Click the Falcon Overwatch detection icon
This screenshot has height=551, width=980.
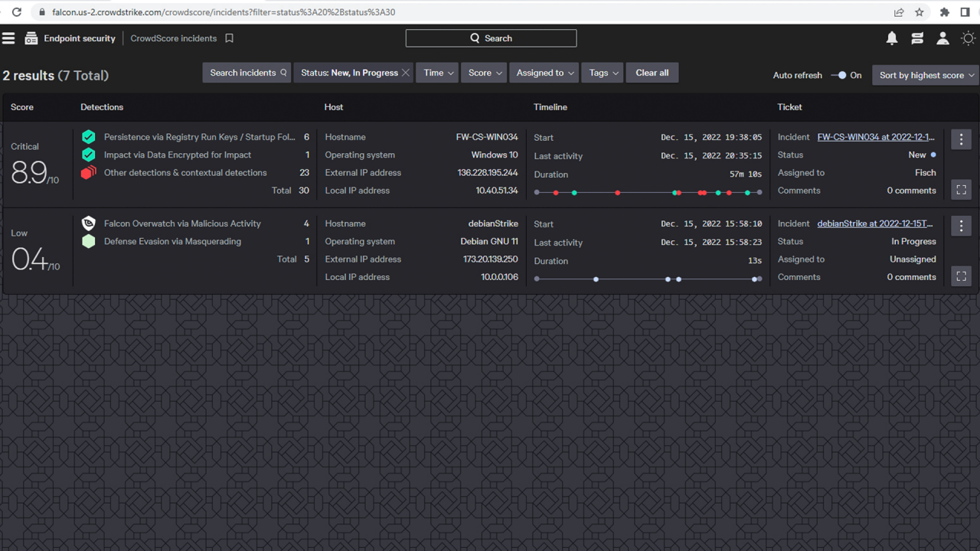(89, 223)
